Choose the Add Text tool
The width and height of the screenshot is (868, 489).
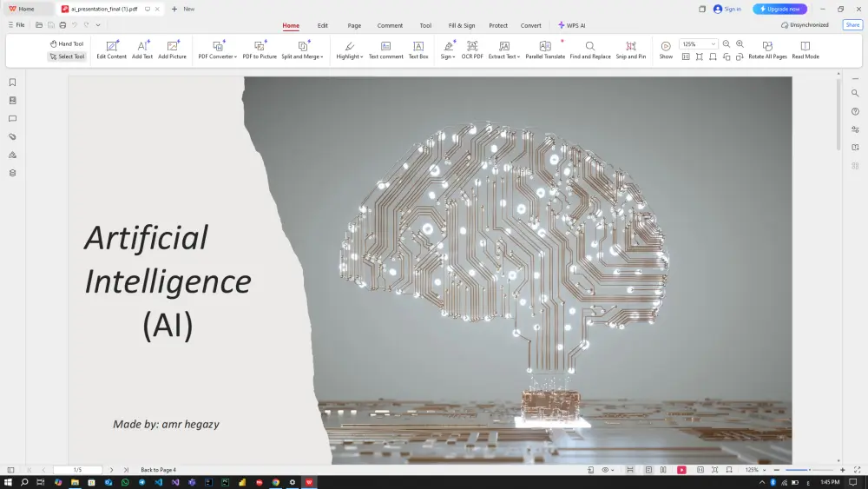[142, 50]
